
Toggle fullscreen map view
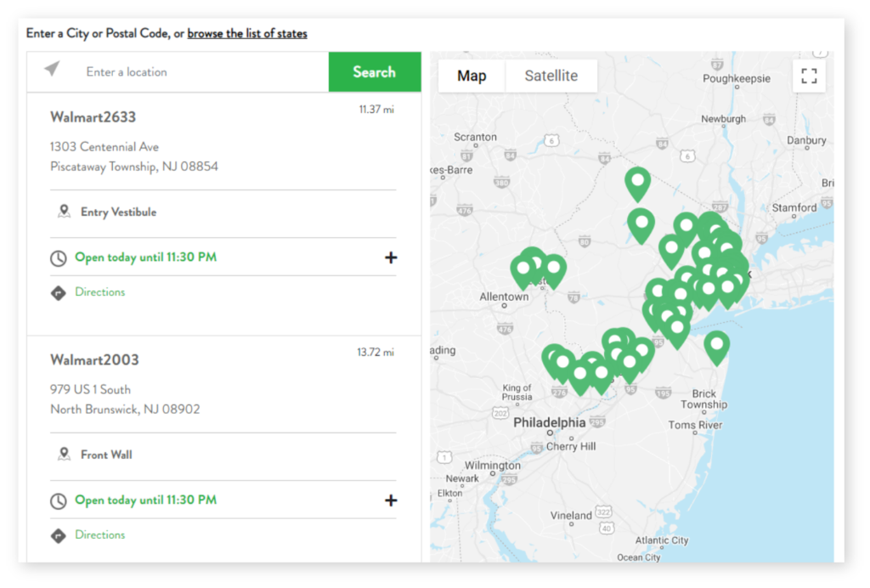click(809, 76)
